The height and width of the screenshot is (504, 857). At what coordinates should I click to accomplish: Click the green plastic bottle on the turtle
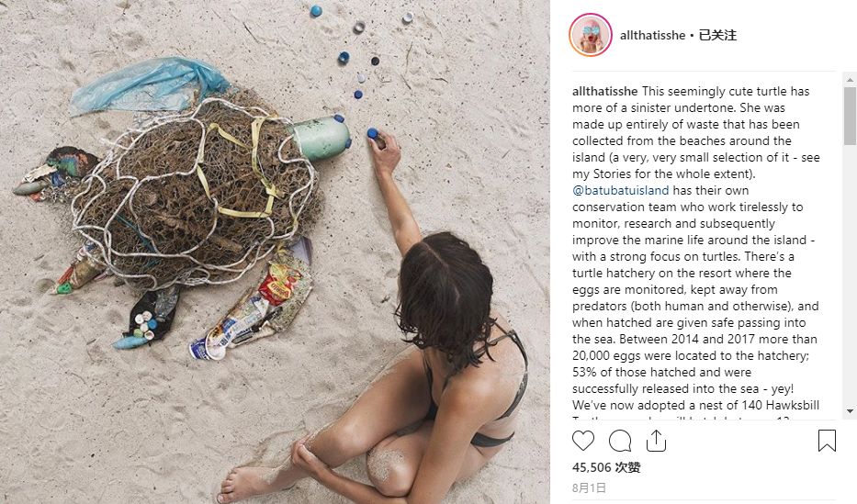coord(321,137)
